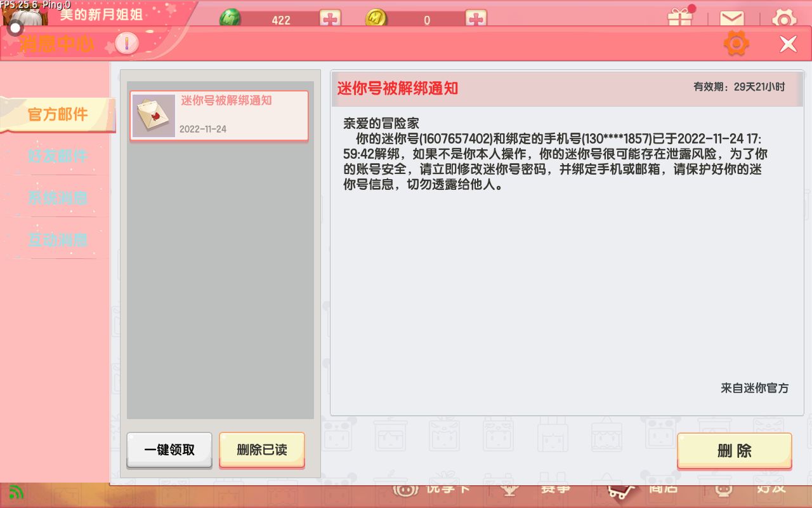This screenshot has height=508, width=812.
Task: Tap the exclamation info icon
Action: (127, 44)
